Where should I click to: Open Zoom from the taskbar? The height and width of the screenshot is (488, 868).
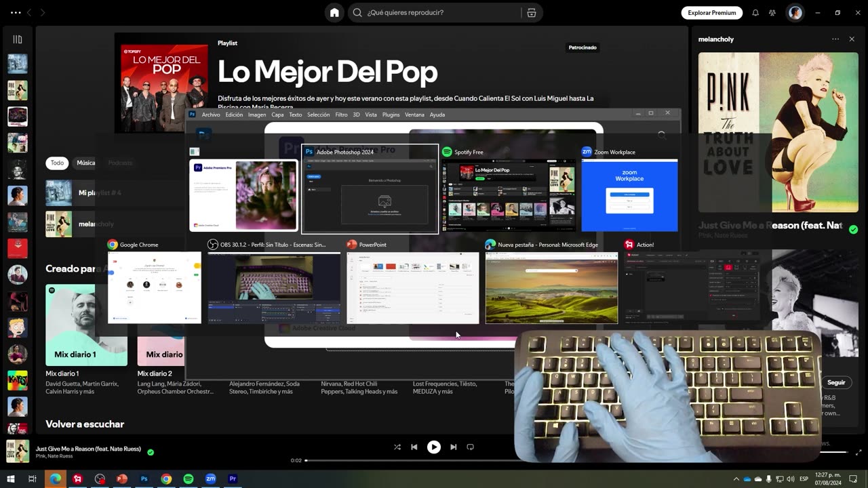coord(211,479)
